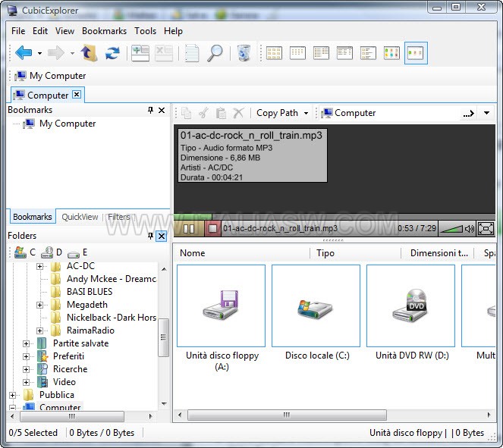The image size is (503, 448).
Task: Add a new tab using toolbar icon
Action: [x=140, y=52]
